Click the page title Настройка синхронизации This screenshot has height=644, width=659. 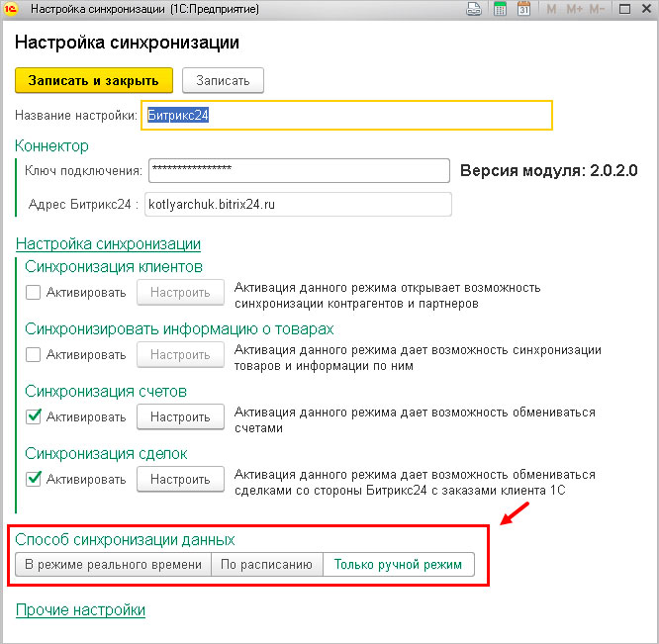tap(127, 43)
